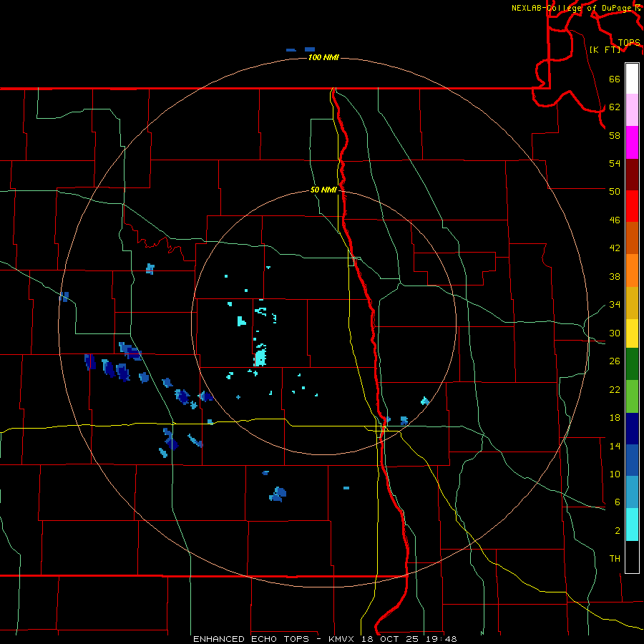Click legend value 10
The image size is (644, 644).
click(615, 474)
